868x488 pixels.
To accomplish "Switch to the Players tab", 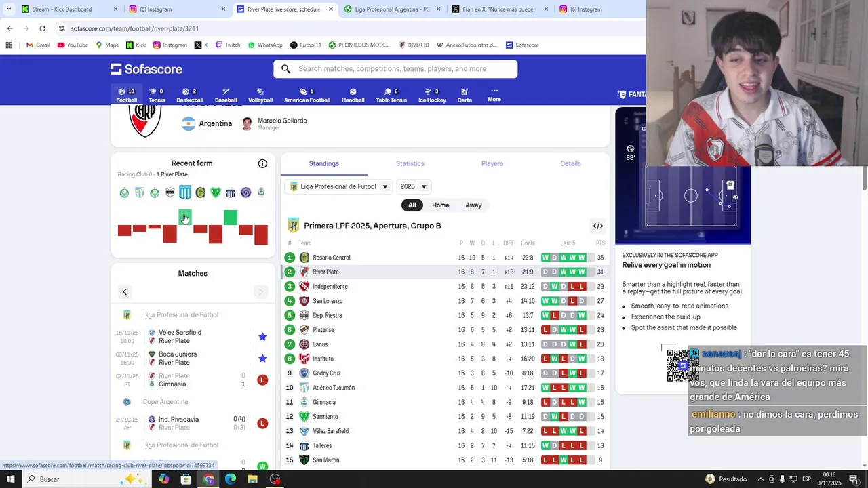I will coord(492,163).
